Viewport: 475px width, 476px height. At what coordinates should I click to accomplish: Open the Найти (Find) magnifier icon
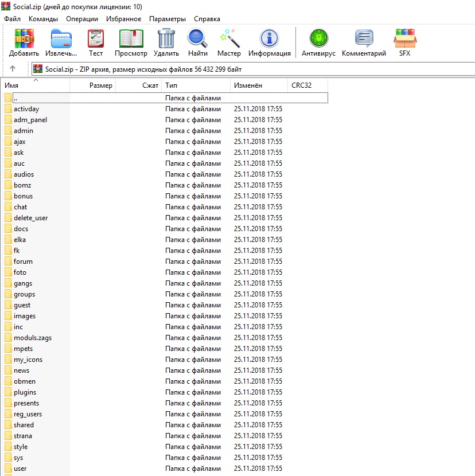[197, 39]
